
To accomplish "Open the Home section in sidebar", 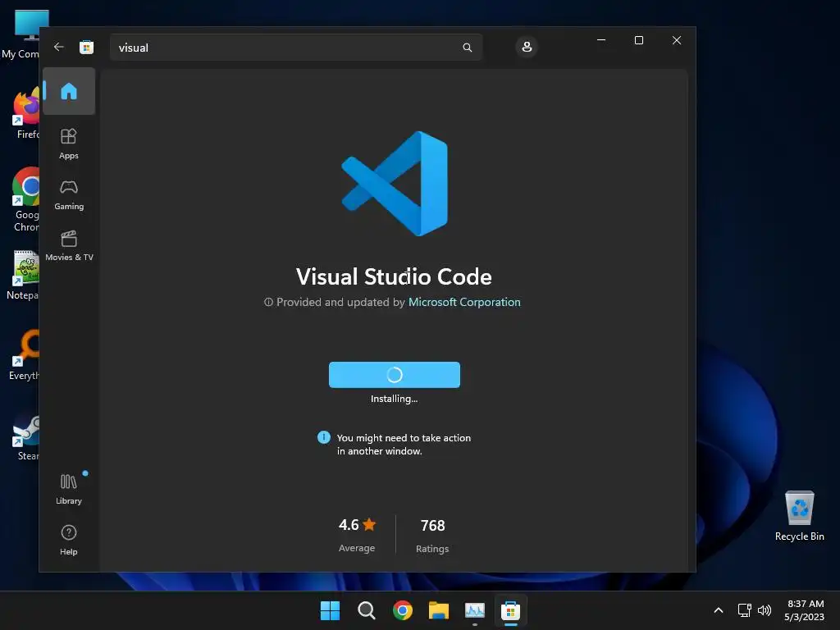I will 69,91.
